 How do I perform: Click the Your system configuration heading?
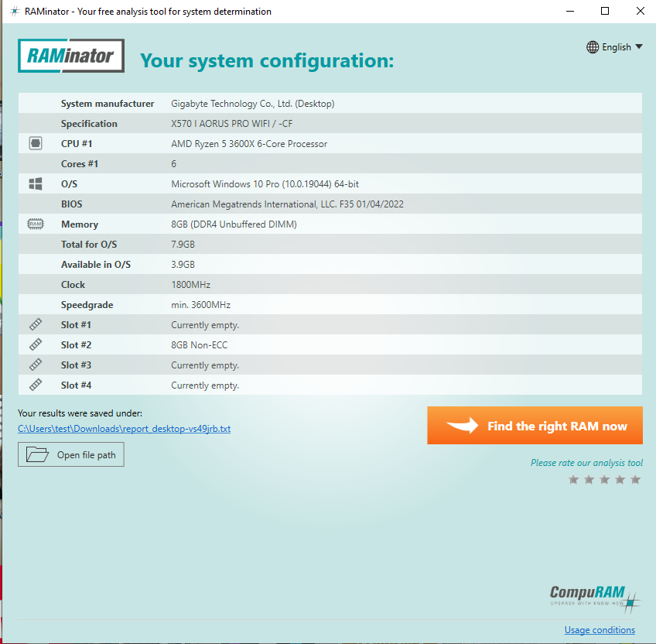pyautogui.click(x=267, y=60)
